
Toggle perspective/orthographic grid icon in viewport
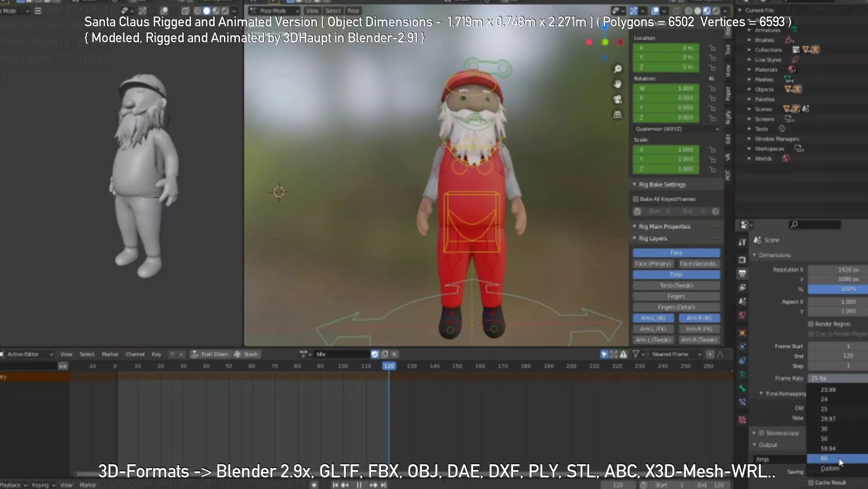tap(618, 115)
